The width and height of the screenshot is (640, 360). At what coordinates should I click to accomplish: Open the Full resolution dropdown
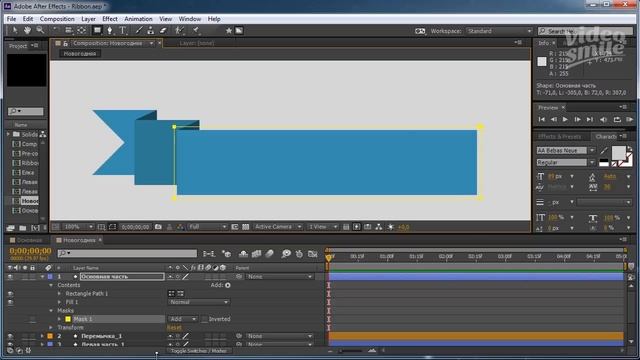(x=207, y=227)
